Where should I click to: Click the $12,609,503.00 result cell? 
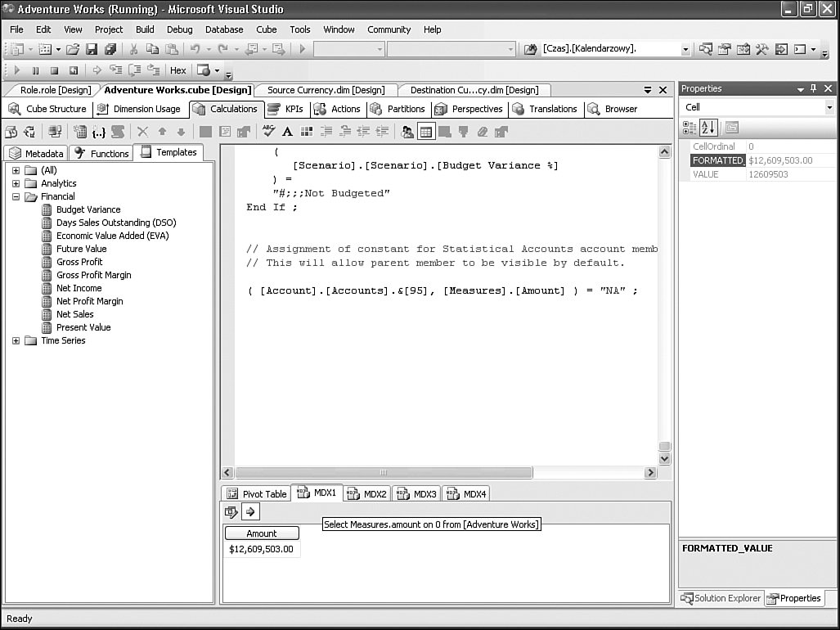tap(262, 549)
